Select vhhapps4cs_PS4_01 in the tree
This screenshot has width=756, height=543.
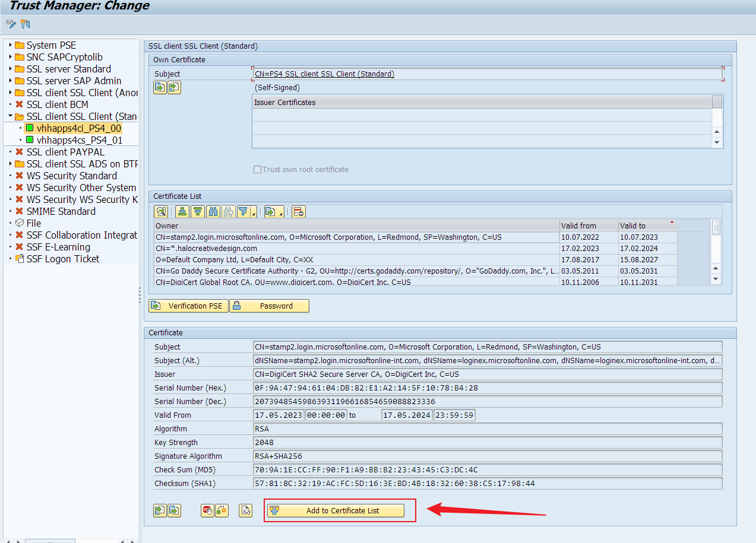[x=79, y=140]
